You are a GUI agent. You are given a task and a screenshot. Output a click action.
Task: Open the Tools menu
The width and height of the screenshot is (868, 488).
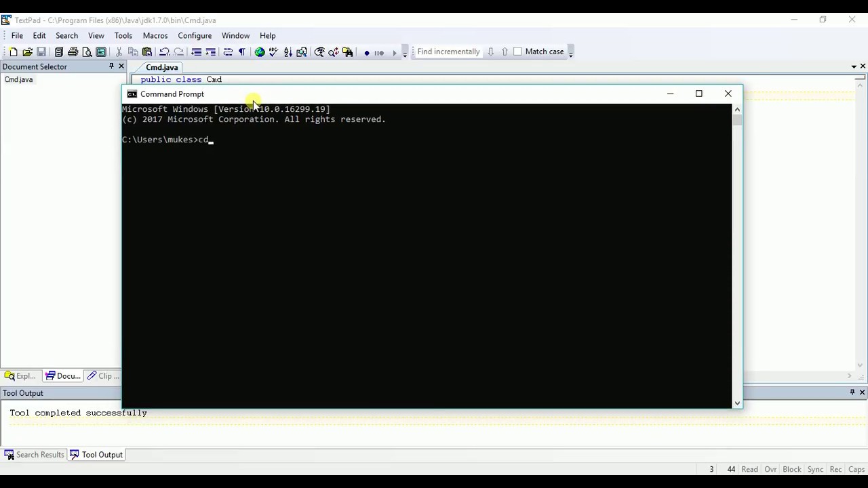123,35
